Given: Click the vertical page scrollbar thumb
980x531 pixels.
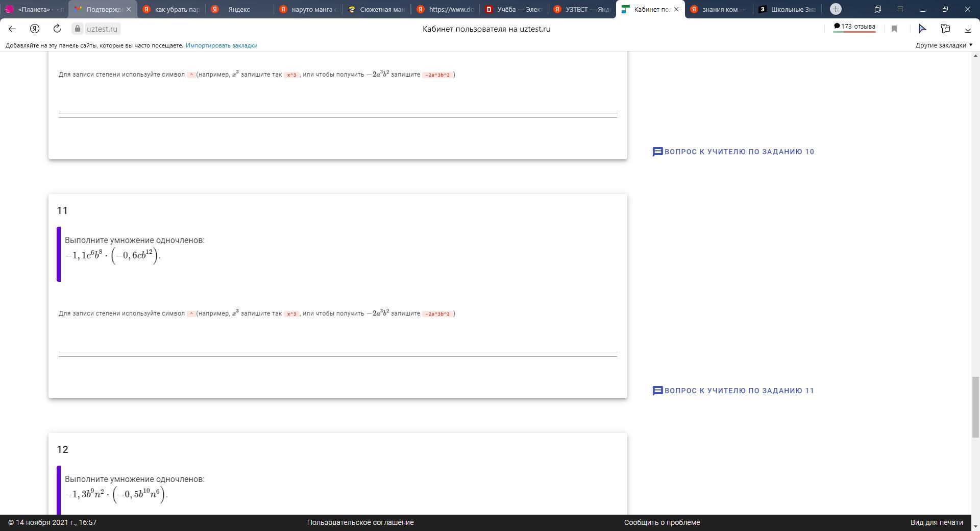Looking at the screenshot, I should 975,407.
